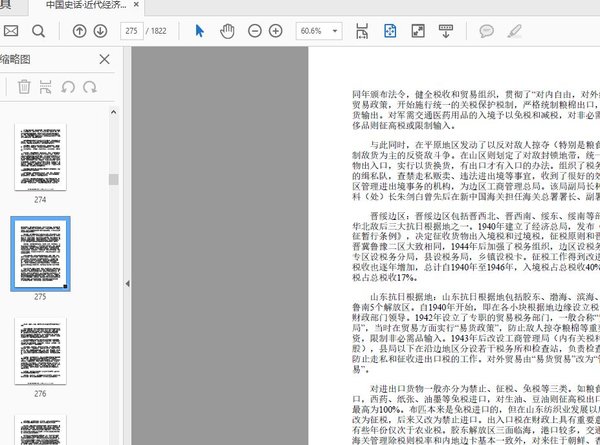Toggle fit one full page view
Image resolution: width=600 pixels, height=445 pixels.
(x=391, y=31)
